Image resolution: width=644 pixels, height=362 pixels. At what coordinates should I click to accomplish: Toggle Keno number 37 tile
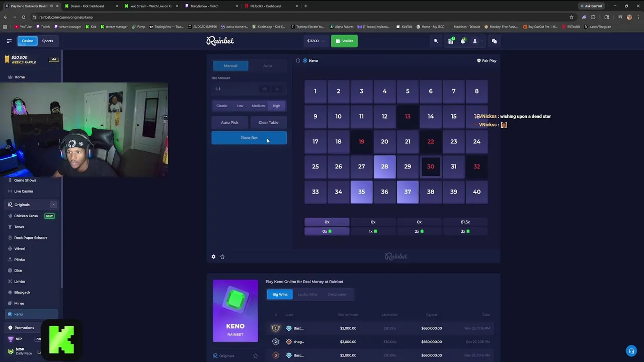tap(408, 192)
